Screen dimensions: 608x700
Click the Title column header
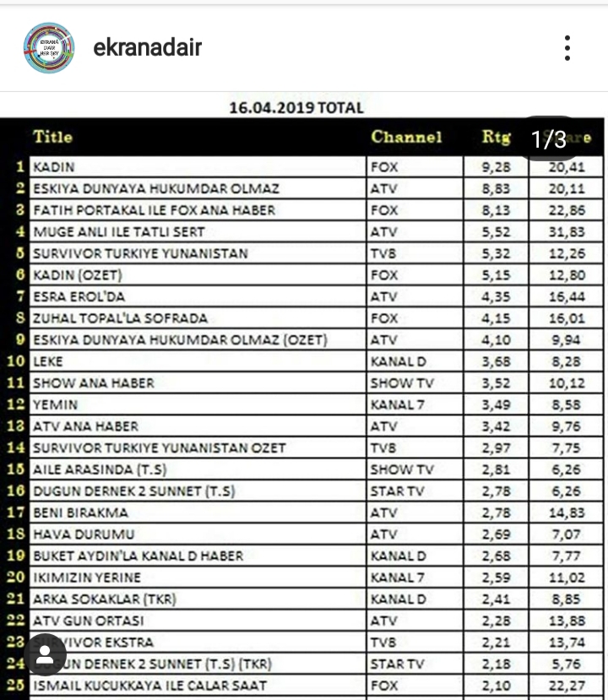tap(53, 137)
